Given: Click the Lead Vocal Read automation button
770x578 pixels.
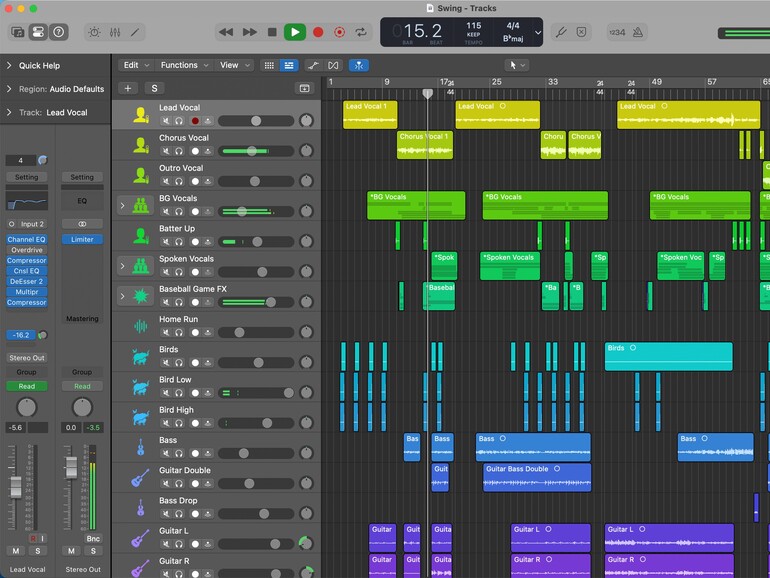Looking at the screenshot, I should (x=27, y=386).
